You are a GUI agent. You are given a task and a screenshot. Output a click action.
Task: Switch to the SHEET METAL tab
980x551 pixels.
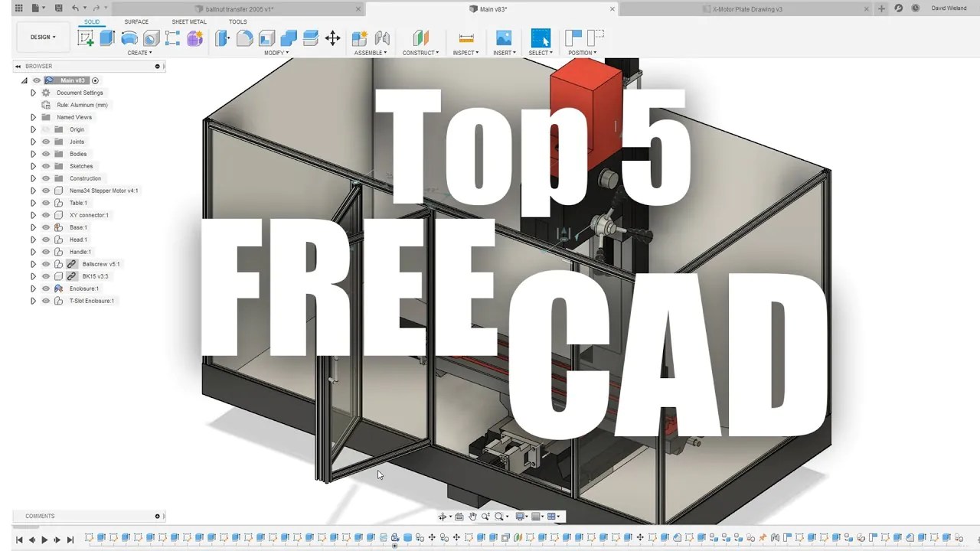tap(189, 21)
